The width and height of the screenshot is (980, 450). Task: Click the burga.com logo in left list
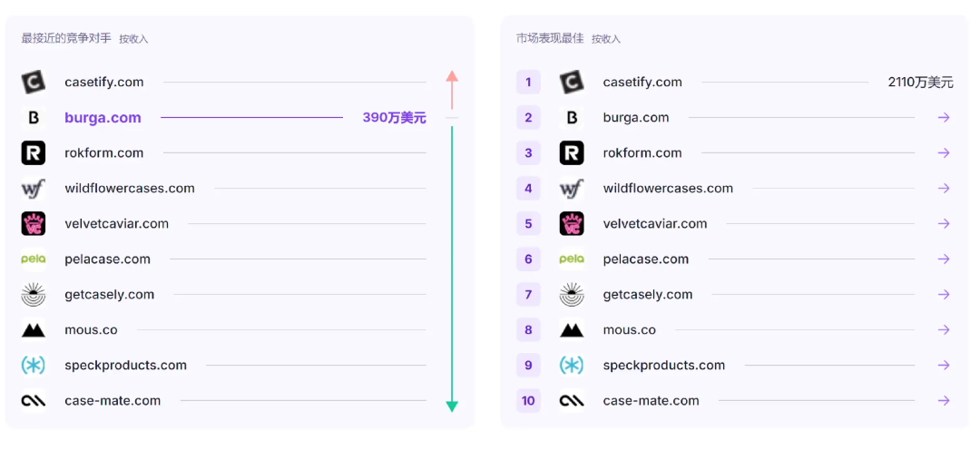click(34, 118)
